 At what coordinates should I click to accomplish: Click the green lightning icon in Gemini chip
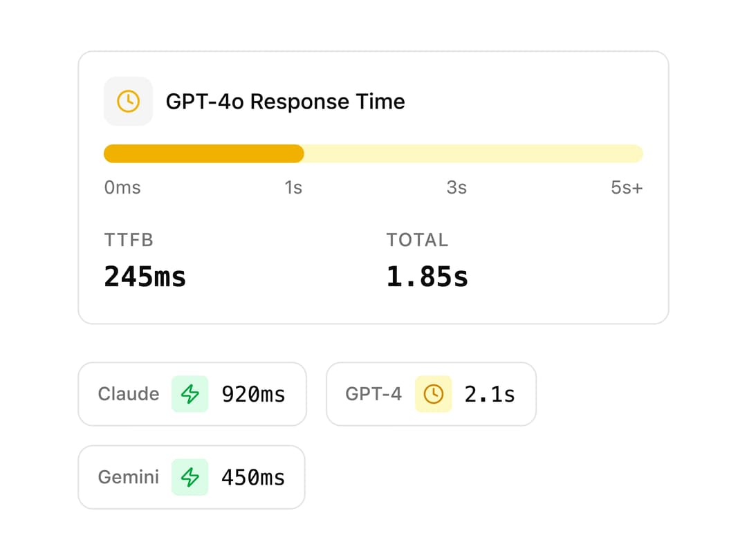tap(190, 477)
